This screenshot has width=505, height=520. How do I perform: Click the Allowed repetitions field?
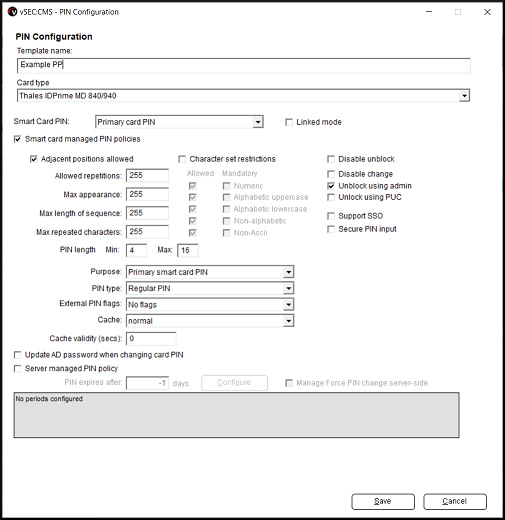(147, 175)
